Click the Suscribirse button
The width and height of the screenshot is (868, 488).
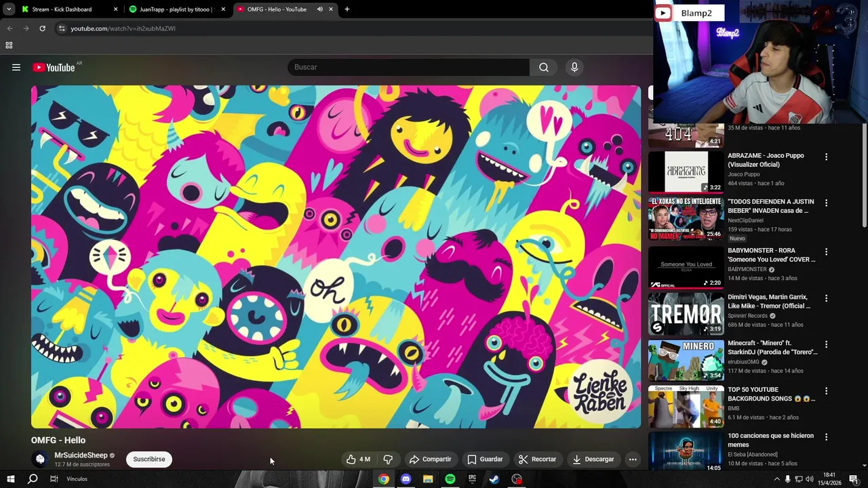149,459
